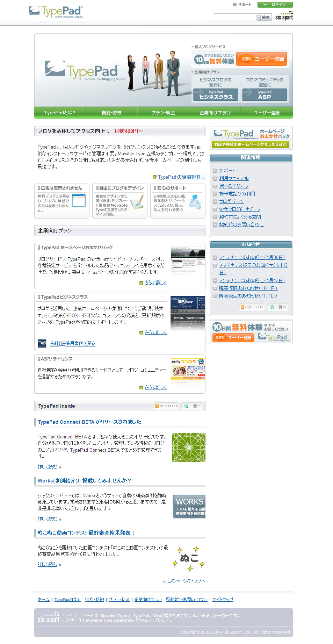The height and width of the screenshot is (644, 333).
Task: Follow the 選べるデザイン link
Action: [x=234, y=186]
